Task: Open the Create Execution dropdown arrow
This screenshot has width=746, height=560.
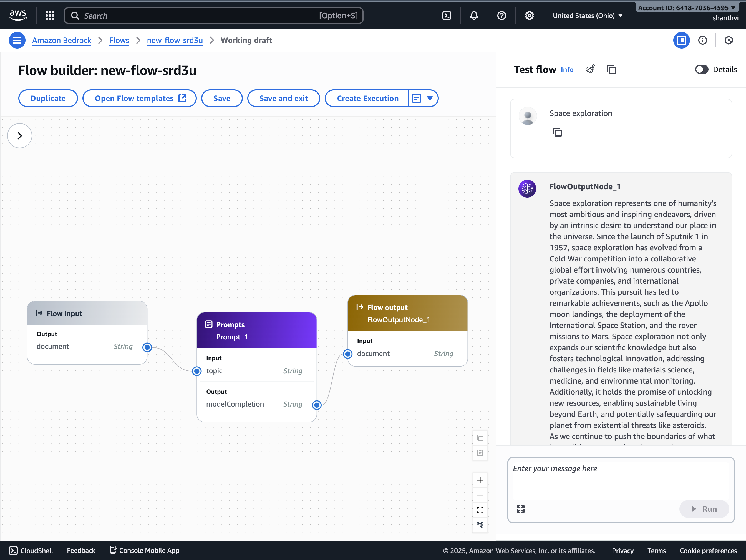Action: [429, 98]
